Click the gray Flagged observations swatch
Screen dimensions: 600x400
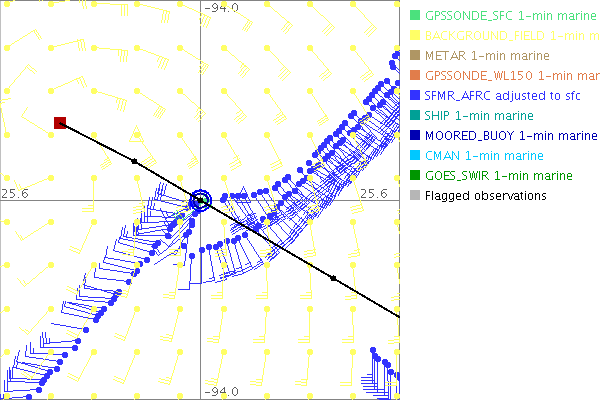coord(414,196)
